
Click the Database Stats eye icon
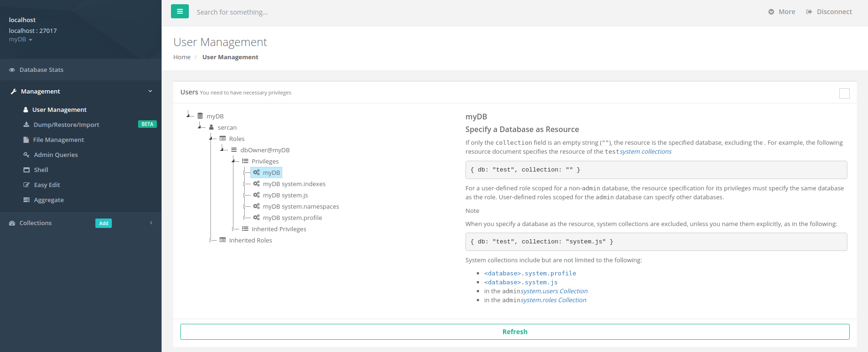point(12,70)
